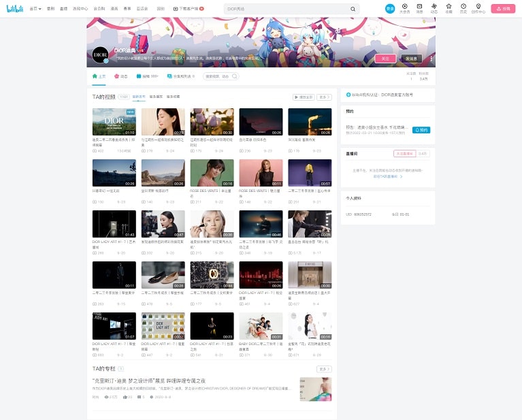Open the 消息 messages icon

[x=419, y=8]
